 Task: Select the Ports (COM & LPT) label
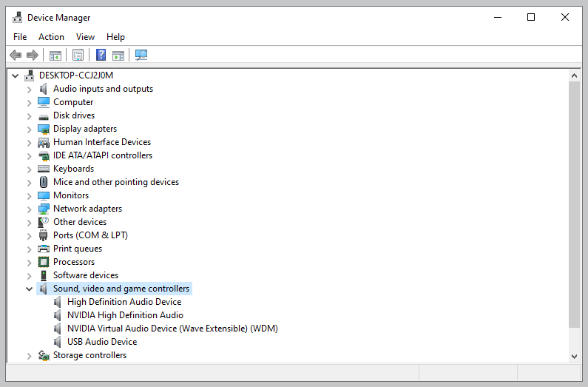(x=90, y=235)
